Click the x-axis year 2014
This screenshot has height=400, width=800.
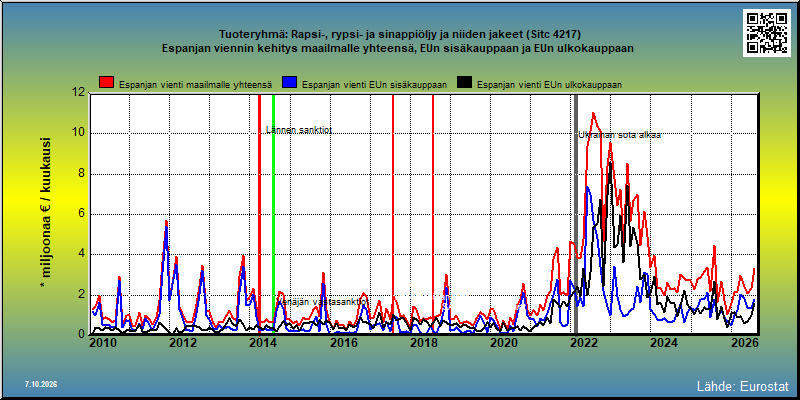pyautogui.click(x=263, y=343)
